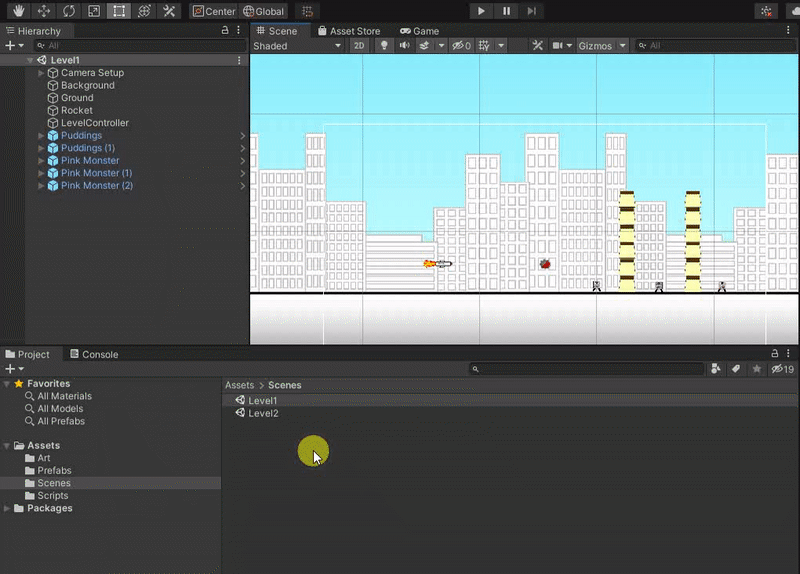Switch to the Game tab
The height and width of the screenshot is (574, 800).
coord(420,31)
